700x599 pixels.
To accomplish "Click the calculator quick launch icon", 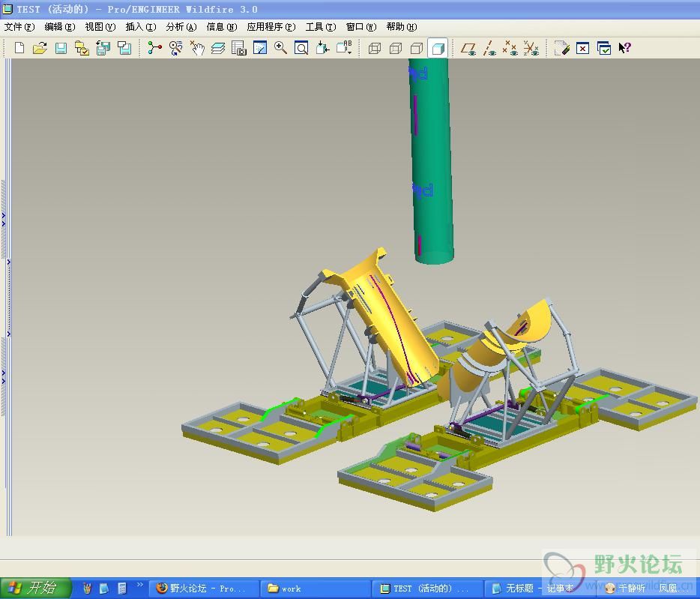I will click(x=122, y=589).
